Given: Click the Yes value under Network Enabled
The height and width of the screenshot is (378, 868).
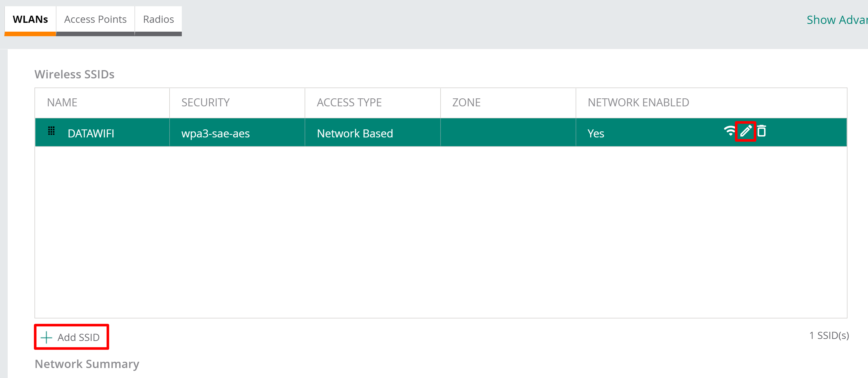Looking at the screenshot, I should point(596,133).
